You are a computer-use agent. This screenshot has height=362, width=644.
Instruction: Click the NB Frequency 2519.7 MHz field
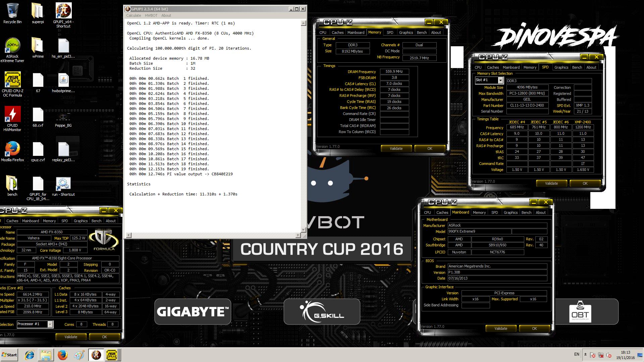(x=419, y=58)
